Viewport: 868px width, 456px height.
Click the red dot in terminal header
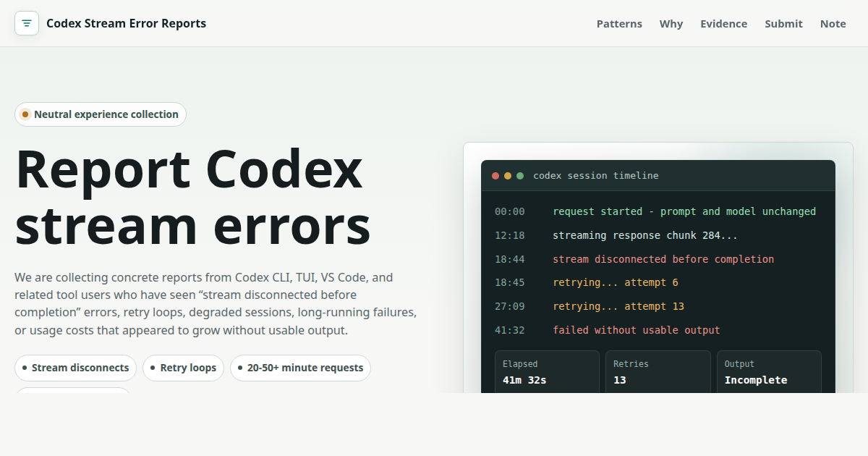[x=495, y=176]
